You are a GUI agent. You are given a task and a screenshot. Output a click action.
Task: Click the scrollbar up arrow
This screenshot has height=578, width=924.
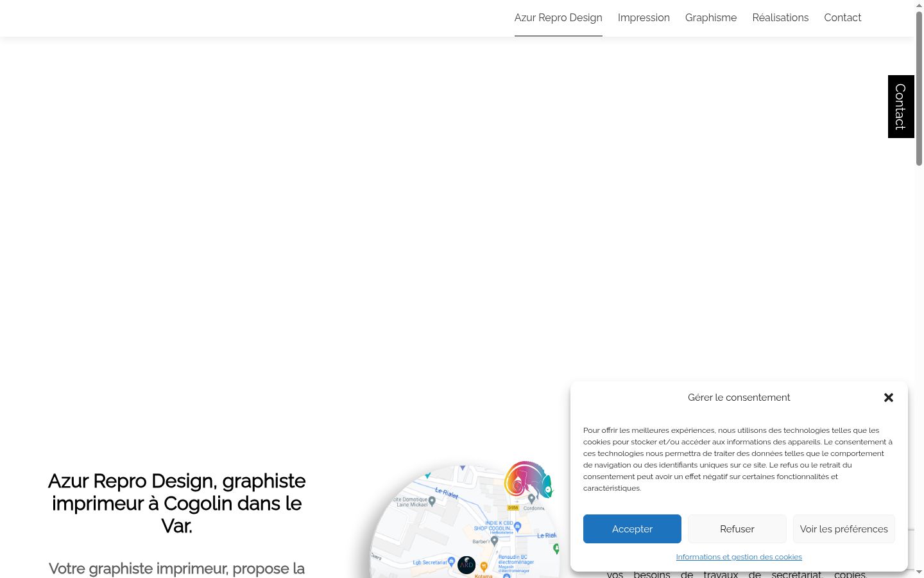919,5
